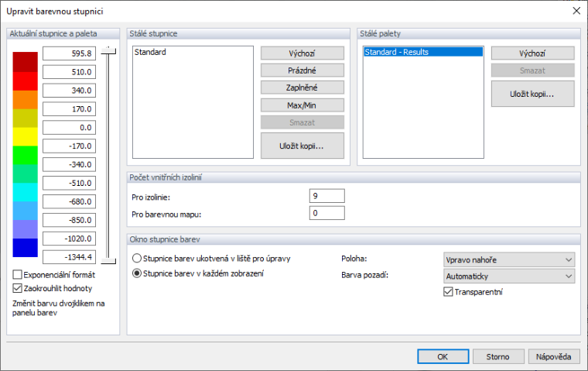Image resolution: width=588 pixels, height=371 pixels.
Task: Confirm with the OK button
Action: point(443,356)
